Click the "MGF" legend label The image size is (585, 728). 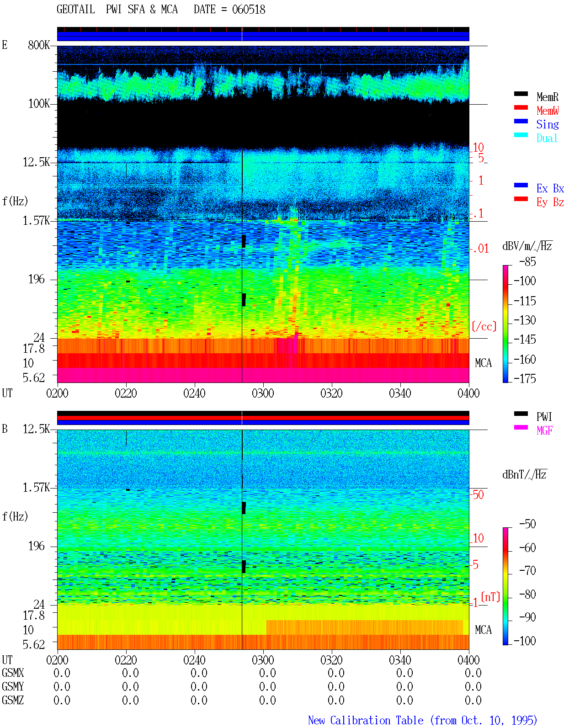pos(545,430)
